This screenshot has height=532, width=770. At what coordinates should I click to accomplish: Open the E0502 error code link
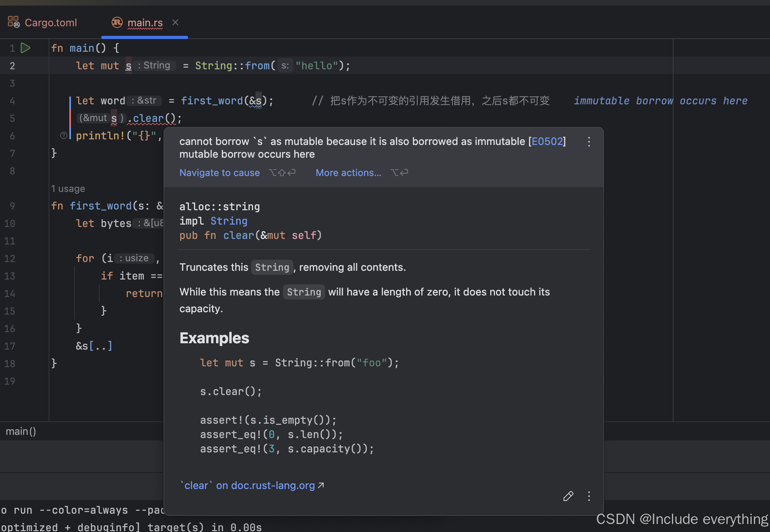tap(547, 141)
